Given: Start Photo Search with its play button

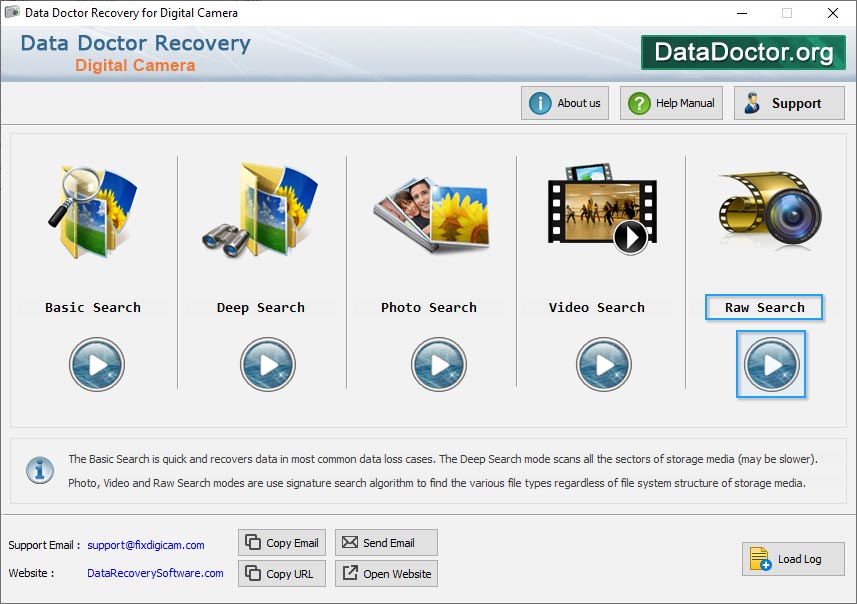Looking at the screenshot, I should [439, 365].
